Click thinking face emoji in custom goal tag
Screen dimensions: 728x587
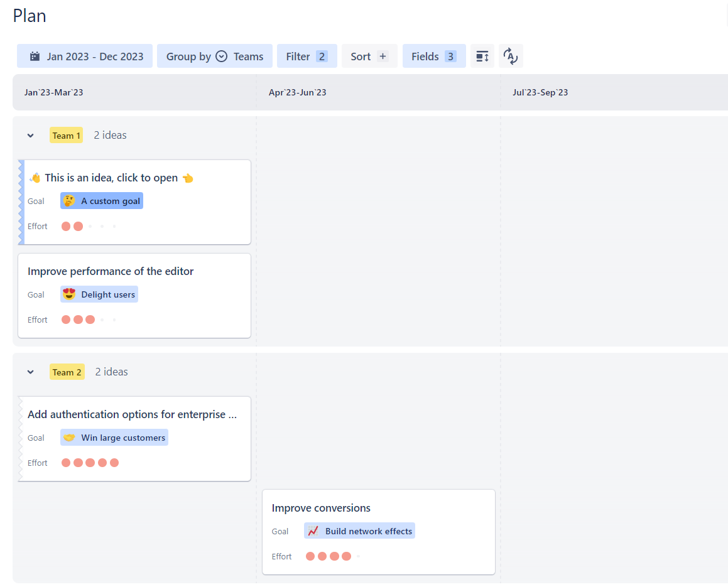click(x=69, y=201)
